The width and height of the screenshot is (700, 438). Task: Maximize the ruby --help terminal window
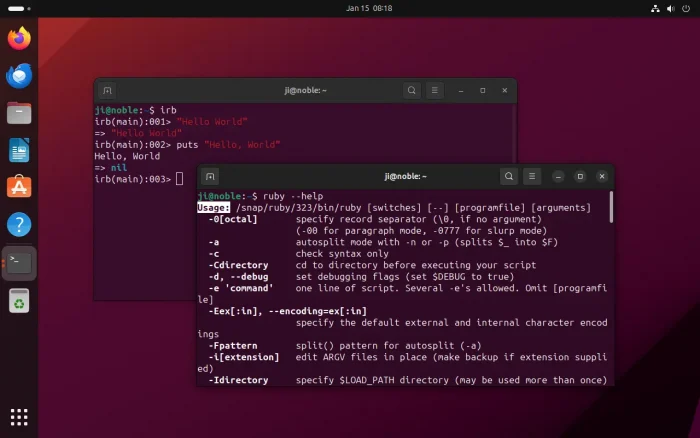tap(579, 177)
